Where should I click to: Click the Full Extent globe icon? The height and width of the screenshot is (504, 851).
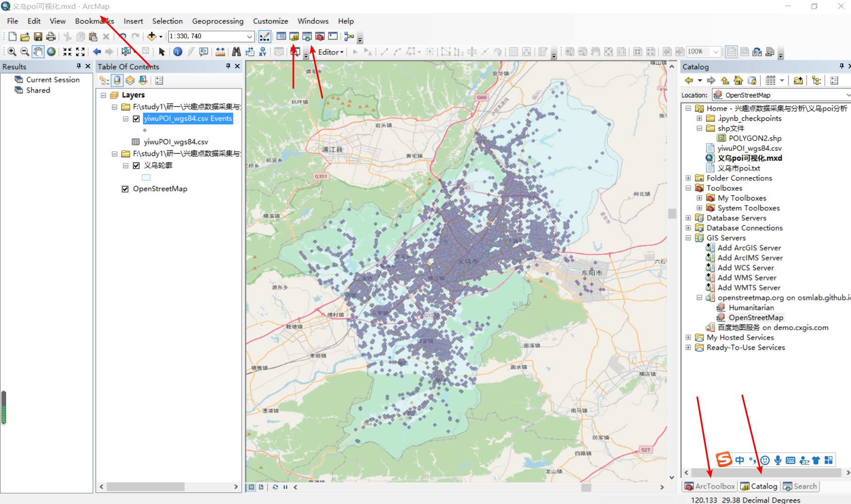pos(51,52)
